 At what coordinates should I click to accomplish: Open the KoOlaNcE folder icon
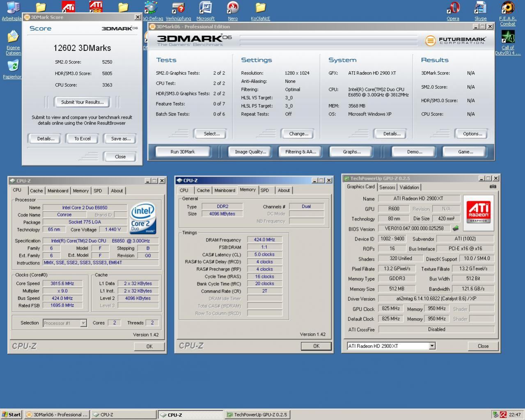pos(261,8)
